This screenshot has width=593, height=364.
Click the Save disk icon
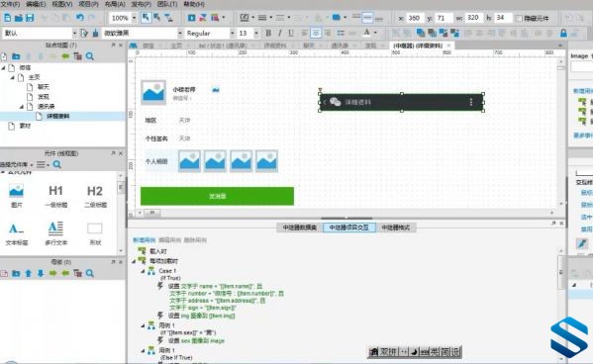30,18
